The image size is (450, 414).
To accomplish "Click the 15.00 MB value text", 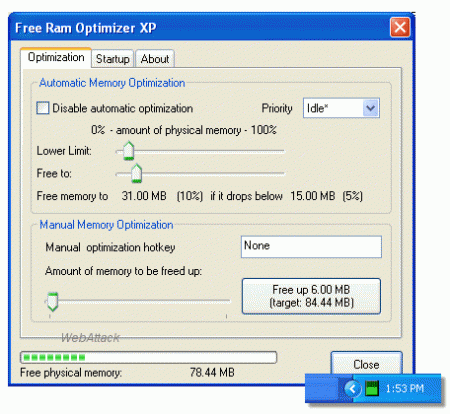I will click(313, 196).
